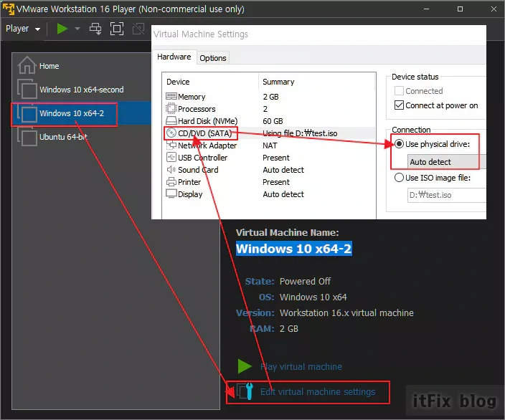Image resolution: width=505 pixels, height=420 pixels.
Task: Click the Printer icon in device list
Action: (171, 182)
